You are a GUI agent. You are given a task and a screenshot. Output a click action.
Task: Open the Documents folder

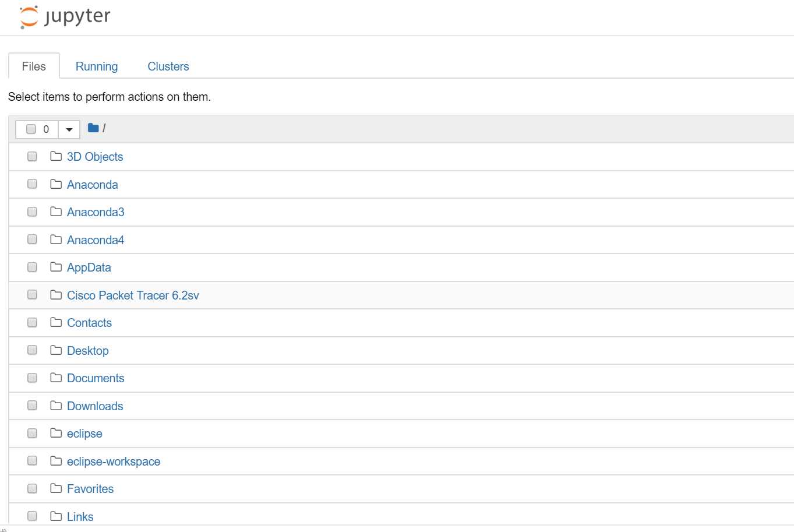[x=96, y=378]
